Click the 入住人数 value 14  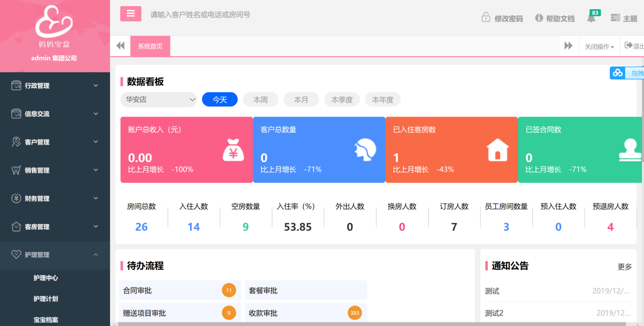(x=194, y=227)
